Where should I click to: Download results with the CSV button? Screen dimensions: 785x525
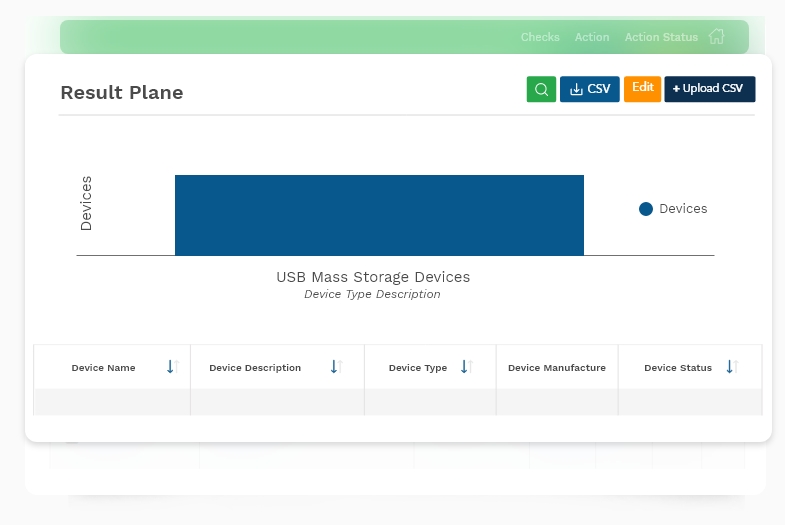[x=590, y=89]
